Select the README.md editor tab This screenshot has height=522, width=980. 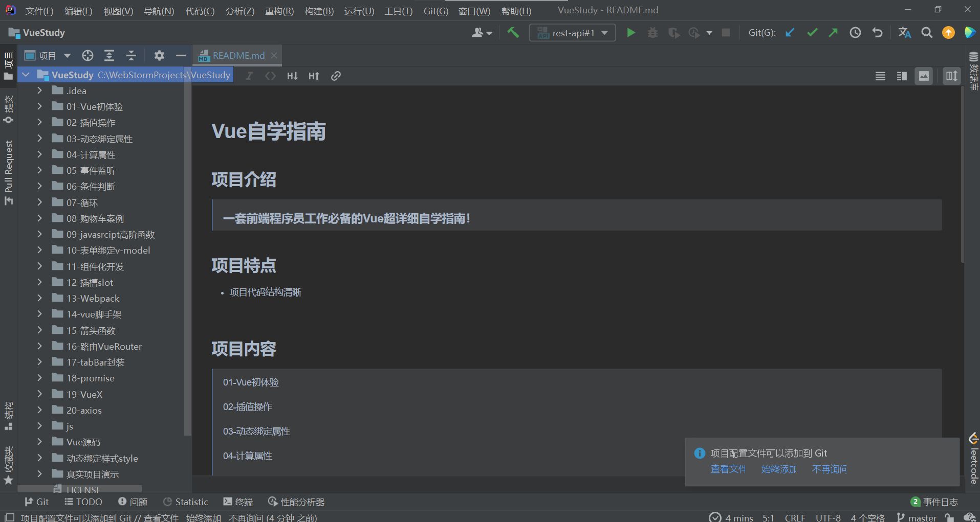tap(238, 55)
